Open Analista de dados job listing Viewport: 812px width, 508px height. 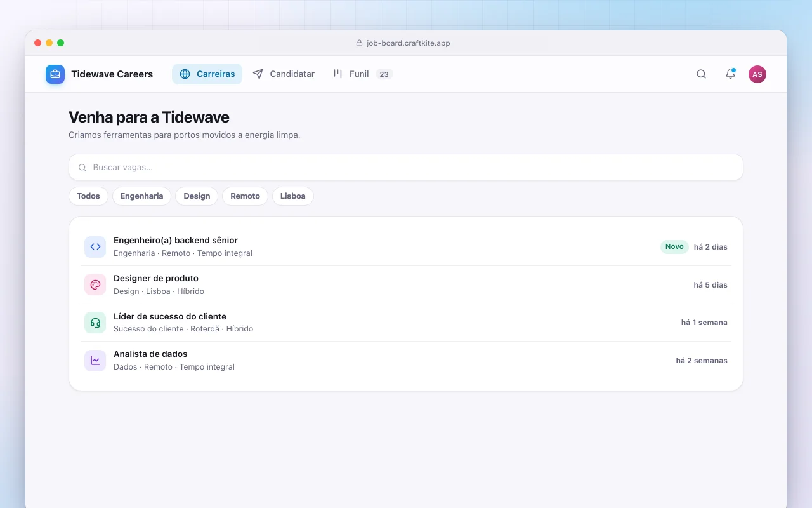tap(406, 361)
